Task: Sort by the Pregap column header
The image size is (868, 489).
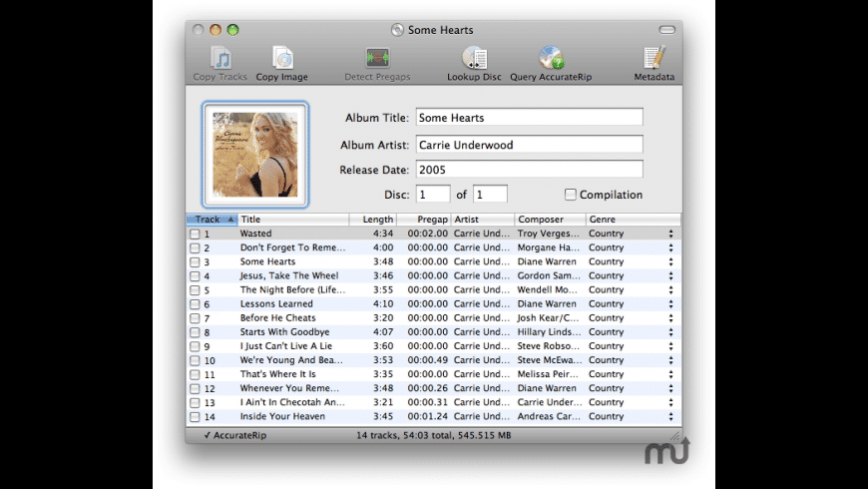Action: pyautogui.click(x=424, y=220)
